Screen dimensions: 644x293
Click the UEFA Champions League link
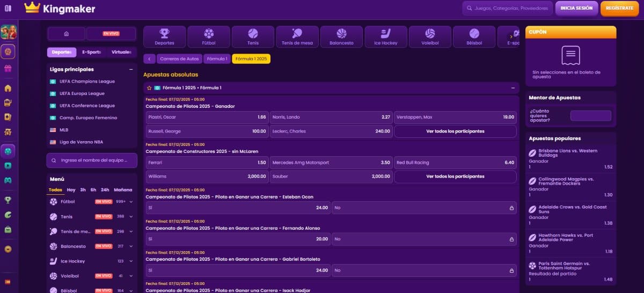coord(87,82)
